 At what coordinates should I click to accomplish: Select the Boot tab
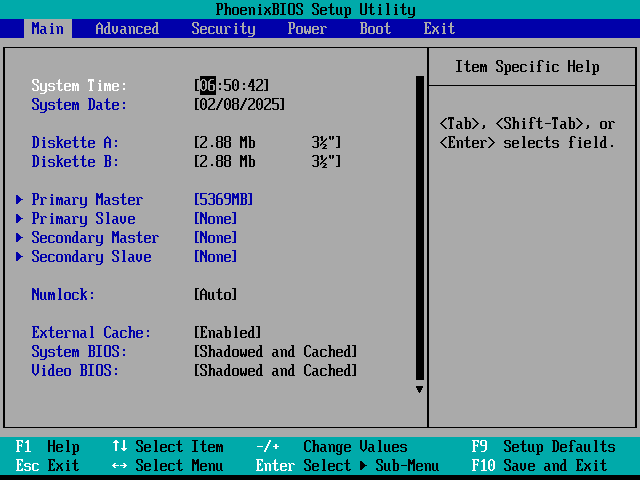375,29
